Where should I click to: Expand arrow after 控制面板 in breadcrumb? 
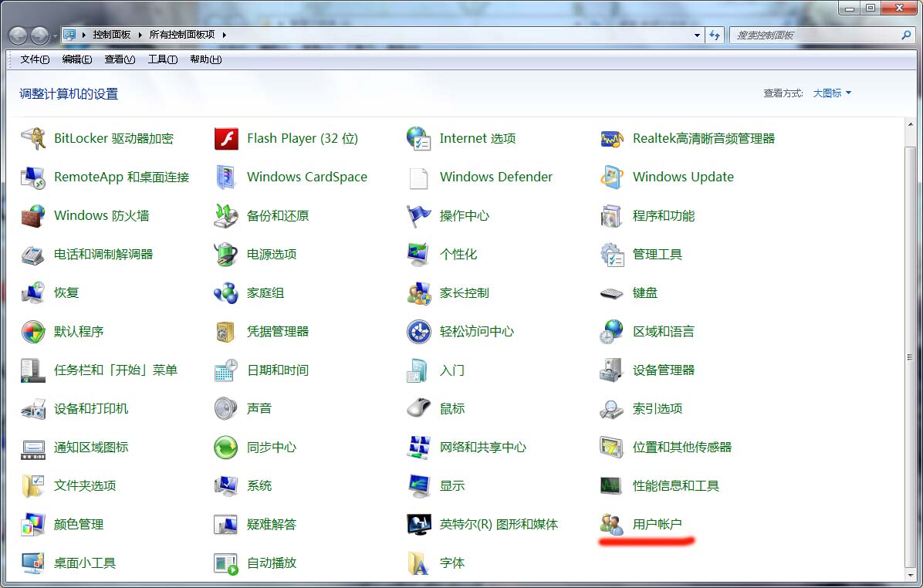pos(140,35)
